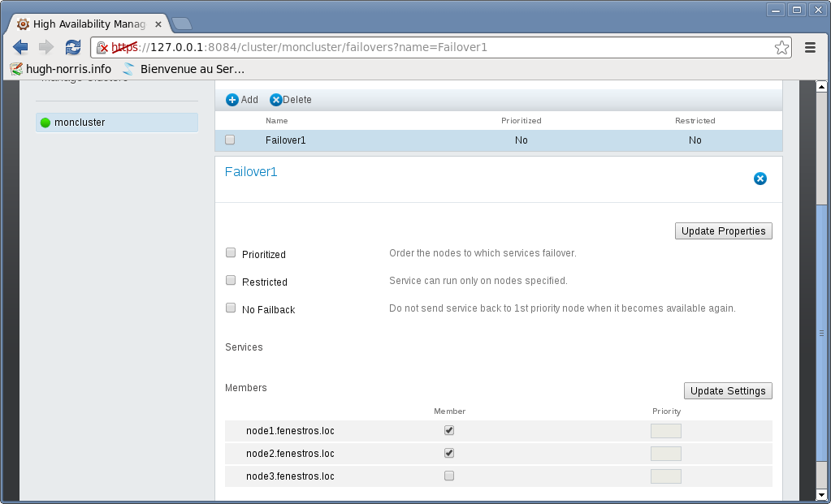
Task: Reload the page with the refresh icon
Action: tap(73, 47)
